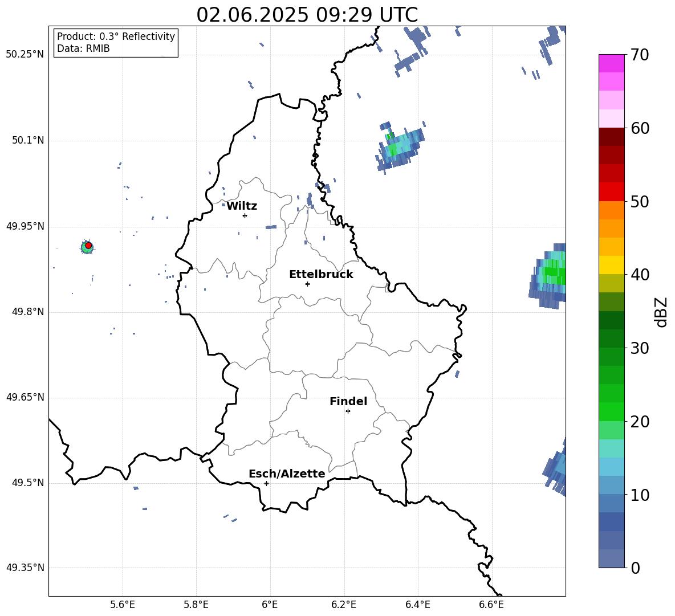The image size is (675, 616).
Task: Click the 5.6°E longitude label
Action: pyautogui.click(x=123, y=605)
